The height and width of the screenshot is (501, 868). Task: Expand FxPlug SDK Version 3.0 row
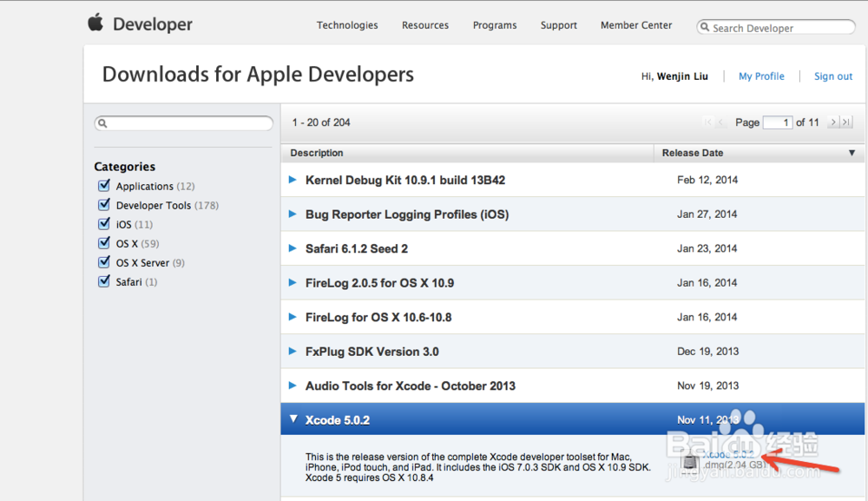click(x=293, y=351)
